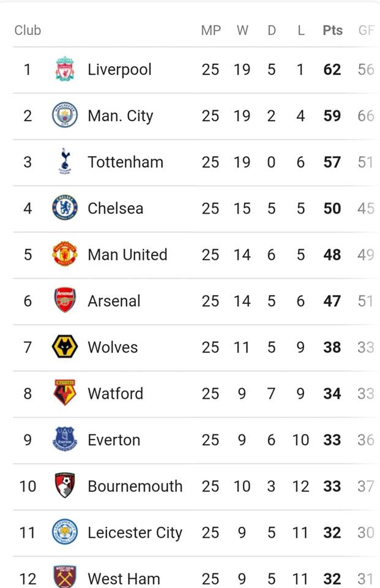Click the Arsenal cannon crest
380x588 pixels.
point(65,300)
